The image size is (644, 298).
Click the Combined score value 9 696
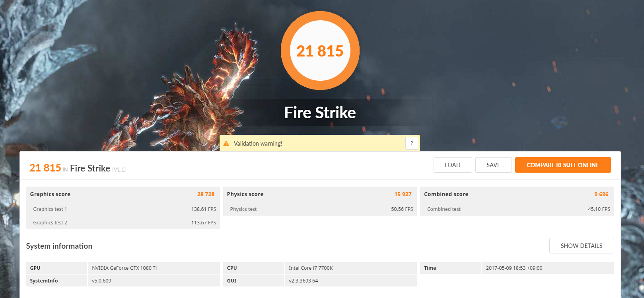pos(601,194)
